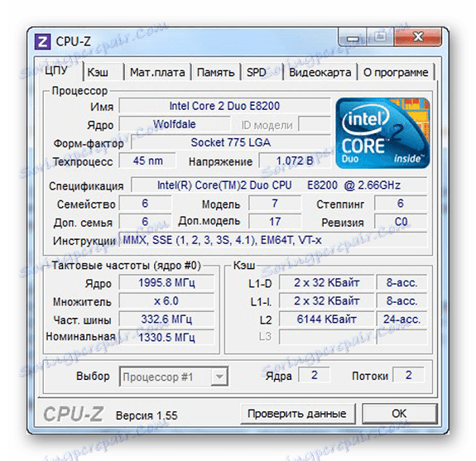
Task: Click the bus speed 332.6 МГц
Action: [x=166, y=319]
